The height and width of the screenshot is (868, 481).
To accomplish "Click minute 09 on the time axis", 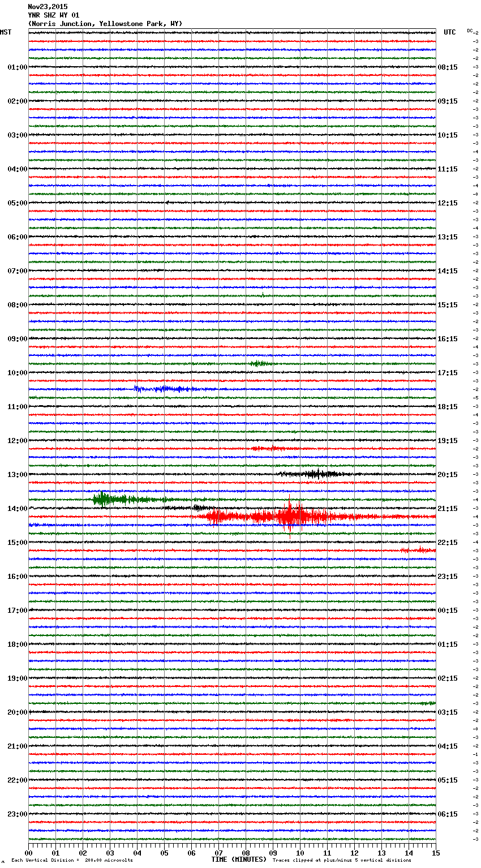I will coord(273,853).
